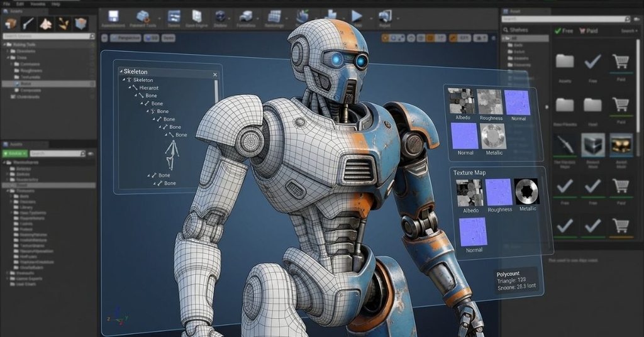
Task: Select the metal cube asset thumbnail
Action: [592, 145]
